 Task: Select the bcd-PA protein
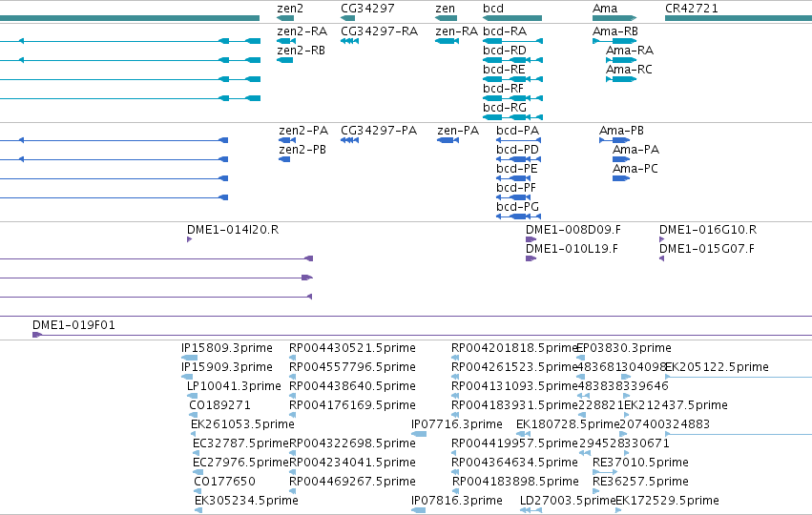[517, 131]
